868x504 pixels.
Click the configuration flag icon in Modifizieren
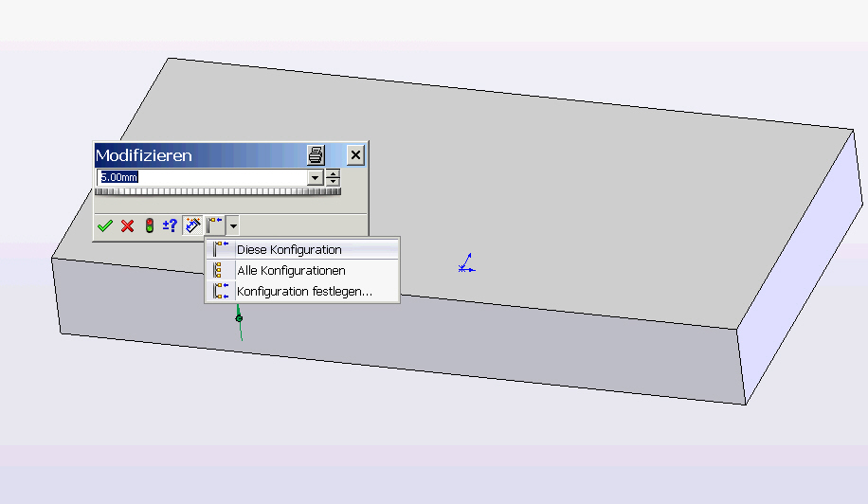pyautogui.click(x=215, y=225)
